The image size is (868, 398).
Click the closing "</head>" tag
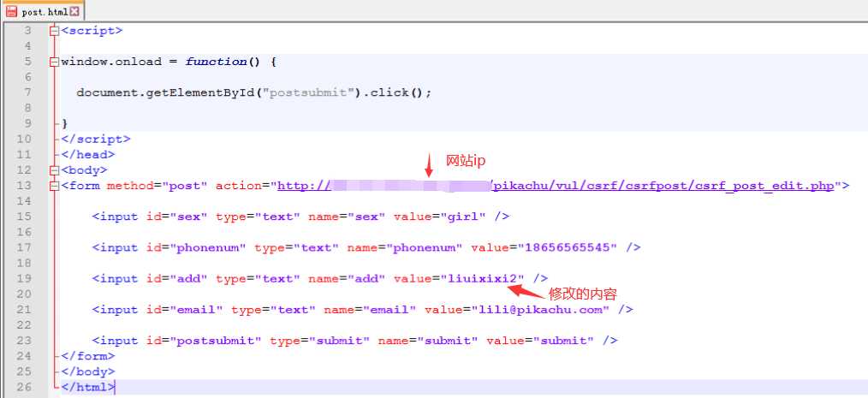88,154
